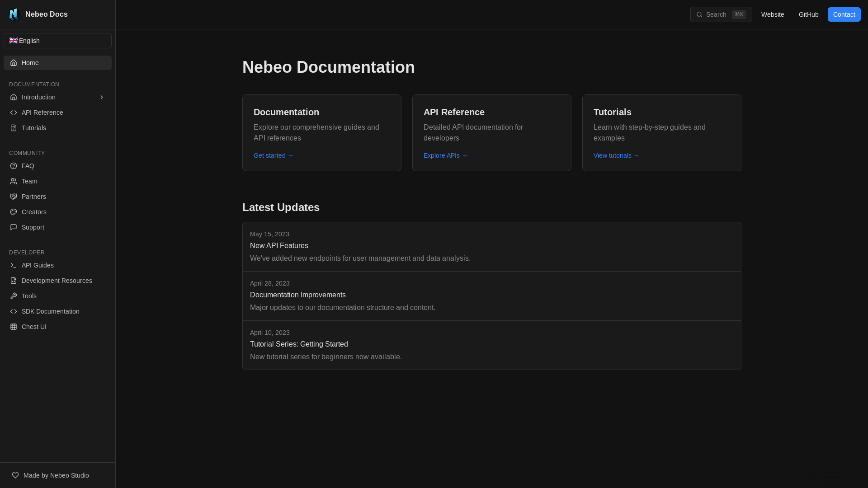Open the GitHub link in header

(808, 14)
